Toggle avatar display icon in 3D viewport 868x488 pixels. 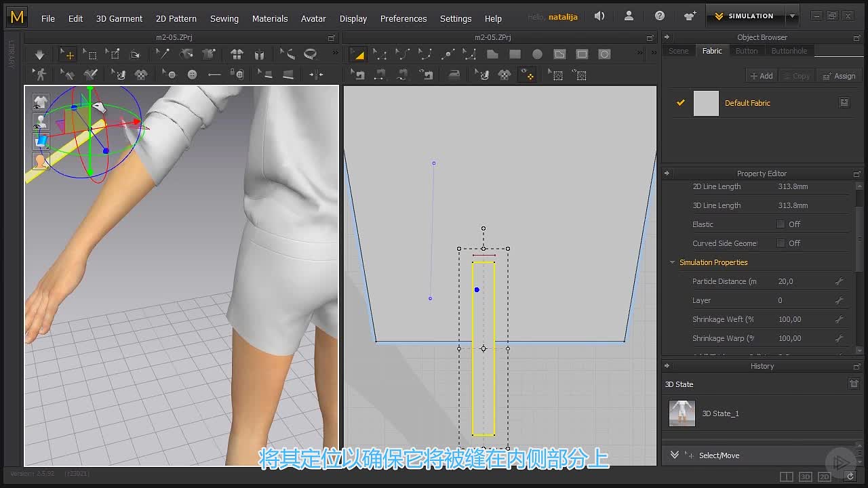pyautogui.click(x=41, y=121)
